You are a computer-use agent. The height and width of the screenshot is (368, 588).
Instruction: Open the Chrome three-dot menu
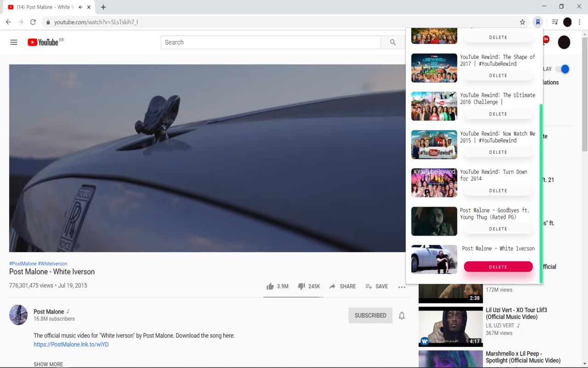(580, 22)
